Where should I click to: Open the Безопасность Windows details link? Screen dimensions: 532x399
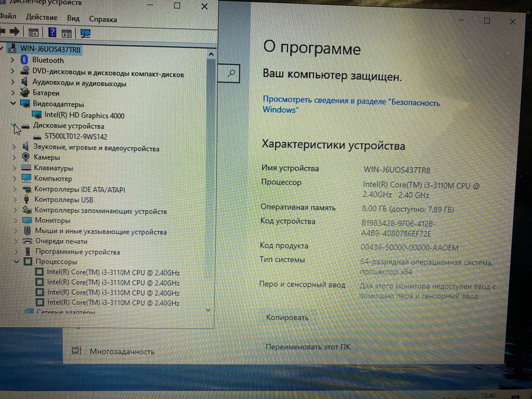351,104
